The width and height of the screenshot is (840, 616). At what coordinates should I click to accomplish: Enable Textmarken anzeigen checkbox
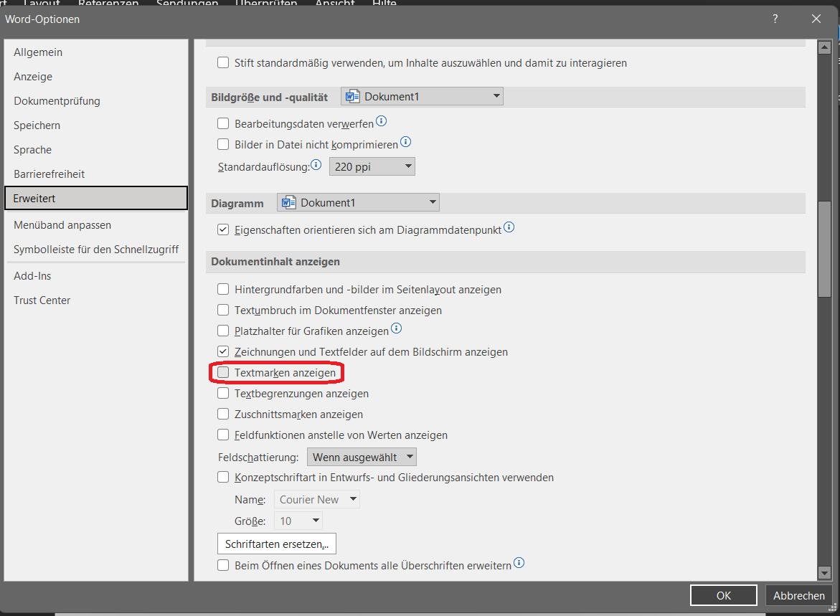223,373
